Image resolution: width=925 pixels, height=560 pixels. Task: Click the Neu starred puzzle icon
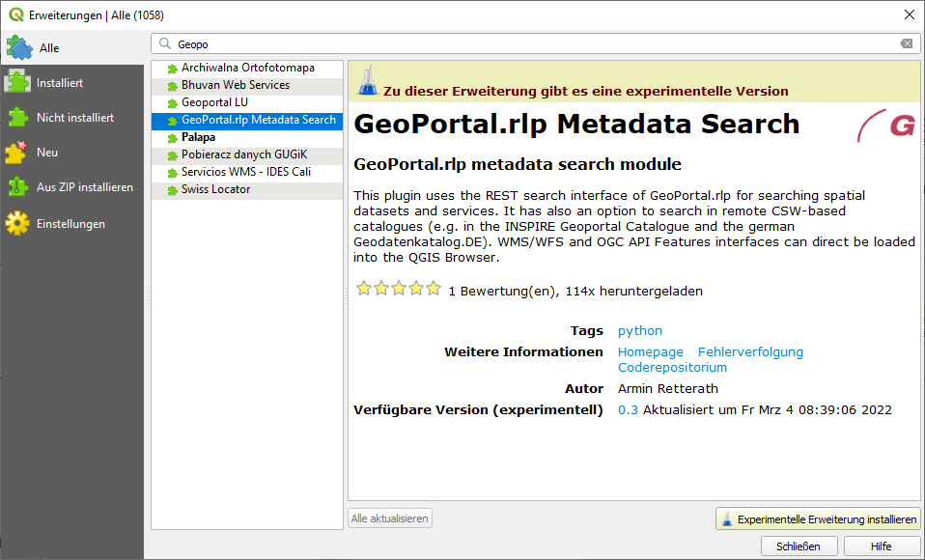16,153
